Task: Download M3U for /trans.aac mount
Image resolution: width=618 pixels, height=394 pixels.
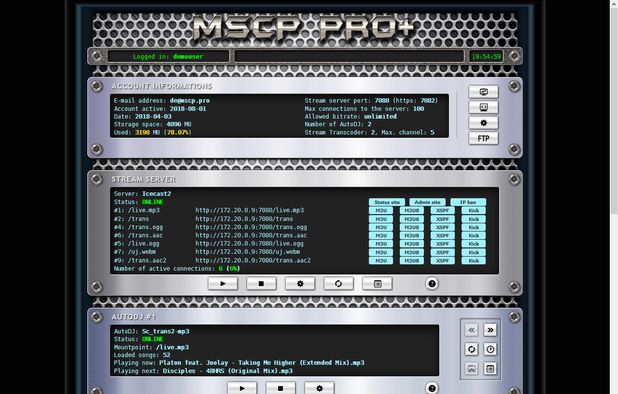Action: point(381,236)
